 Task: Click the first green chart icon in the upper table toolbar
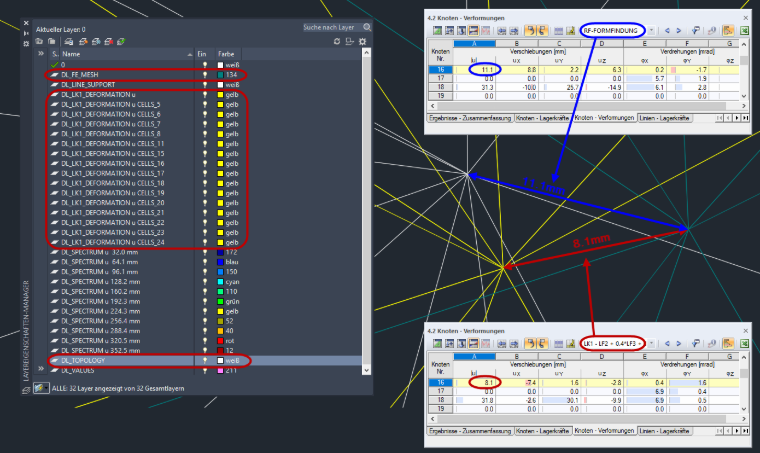pyautogui.click(x=438, y=31)
